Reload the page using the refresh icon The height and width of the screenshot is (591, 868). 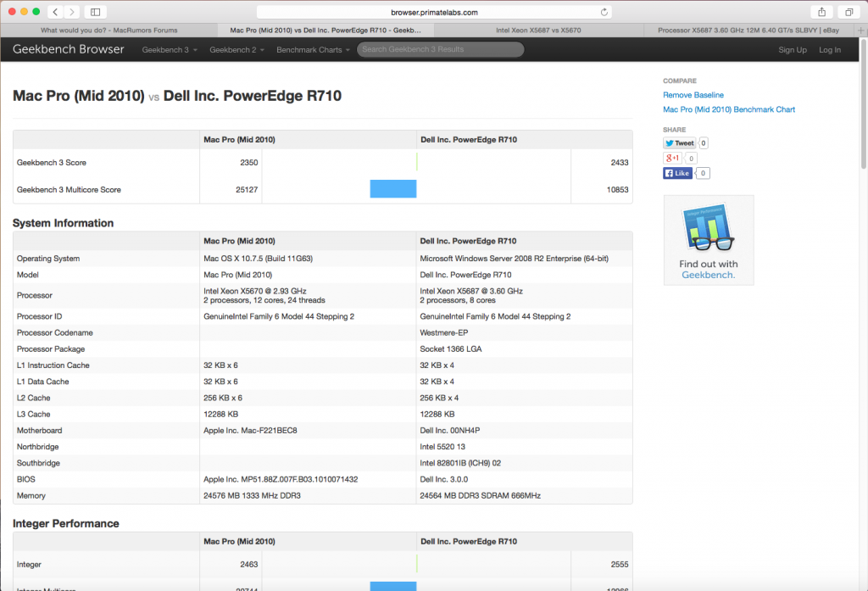pos(604,12)
